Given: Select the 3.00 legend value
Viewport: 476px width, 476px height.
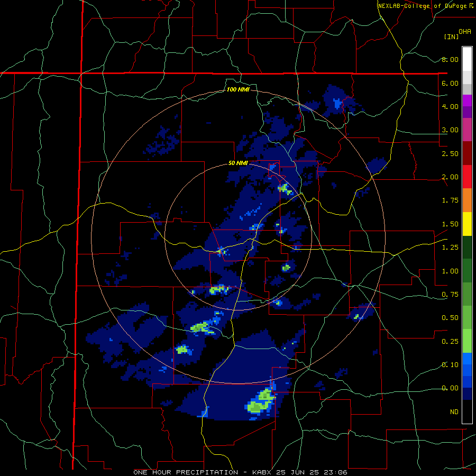Looking at the screenshot, I should [450, 130].
